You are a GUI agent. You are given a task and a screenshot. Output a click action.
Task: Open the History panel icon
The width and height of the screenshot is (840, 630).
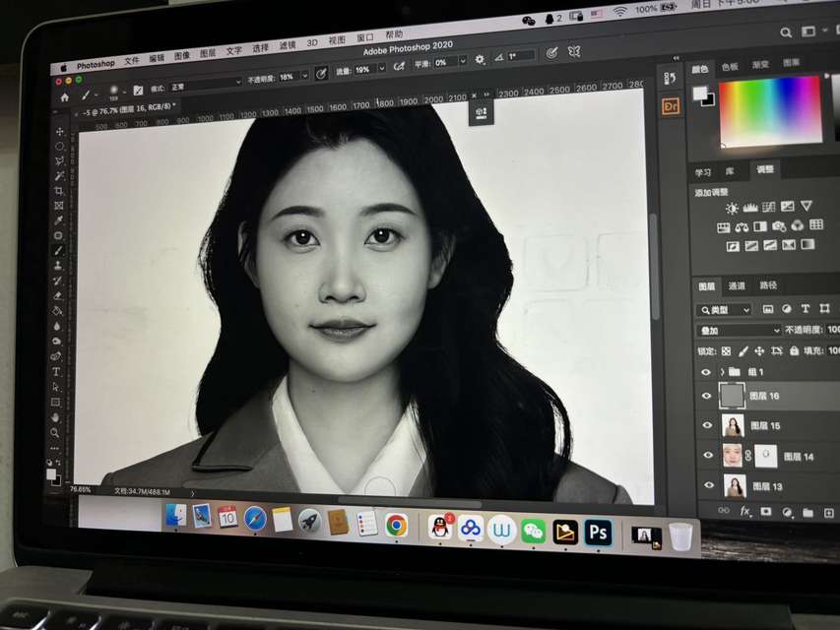(x=670, y=78)
